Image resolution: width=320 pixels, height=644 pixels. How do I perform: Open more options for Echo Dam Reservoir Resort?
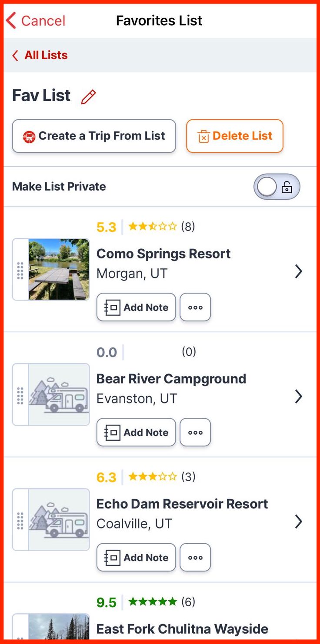[x=195, y=557]
